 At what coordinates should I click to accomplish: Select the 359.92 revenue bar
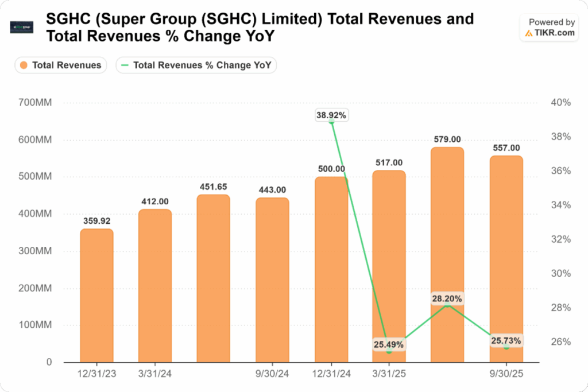[96, 296]
